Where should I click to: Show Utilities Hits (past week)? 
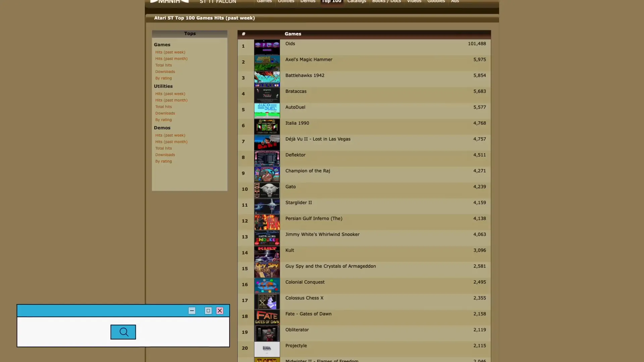tap(170, 94)
